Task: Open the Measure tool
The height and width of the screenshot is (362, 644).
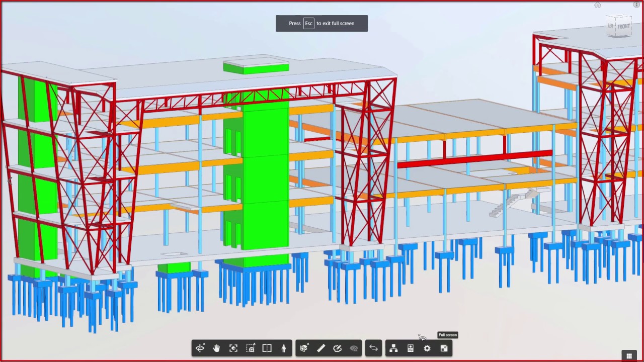Action: click(x=321, y=348)
